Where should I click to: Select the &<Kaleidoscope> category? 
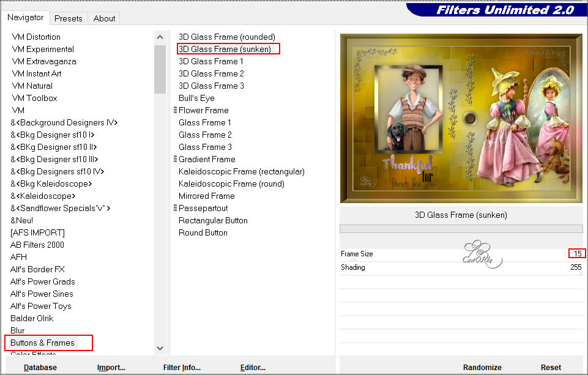click(x=43, y=196)
